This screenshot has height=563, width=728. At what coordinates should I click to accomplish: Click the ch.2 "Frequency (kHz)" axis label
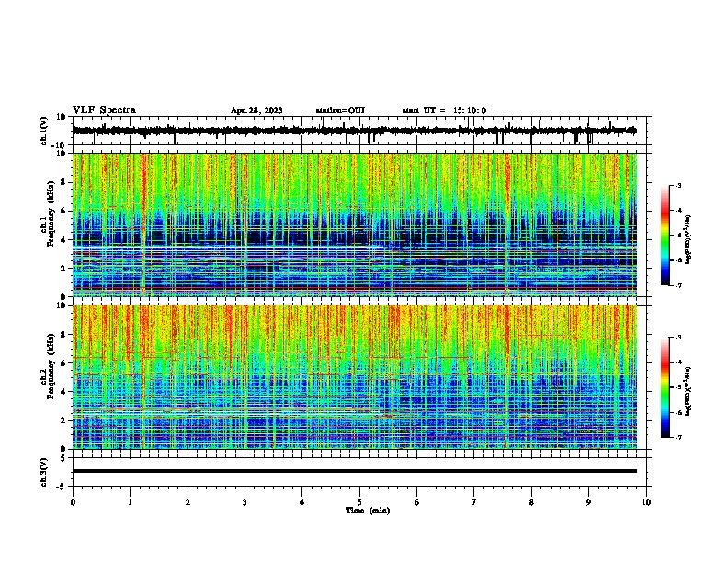(51, 366)
